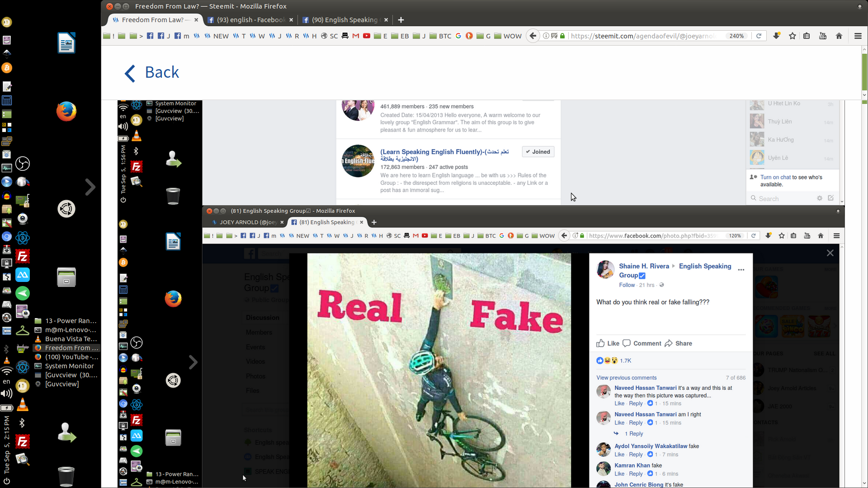Expand the 'BTC' bookmarks folder

pyautogui.click(x=440, y=36)
